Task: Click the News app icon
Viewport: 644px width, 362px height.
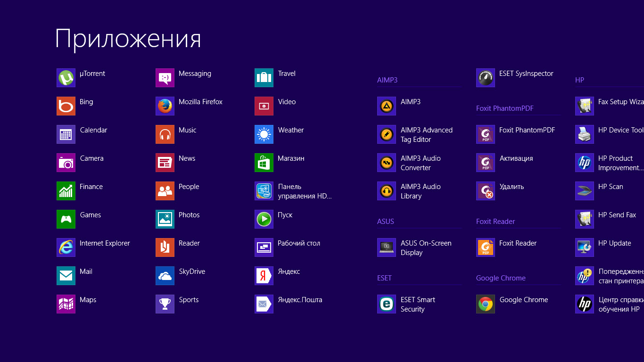Action: (x=165, y=163)
